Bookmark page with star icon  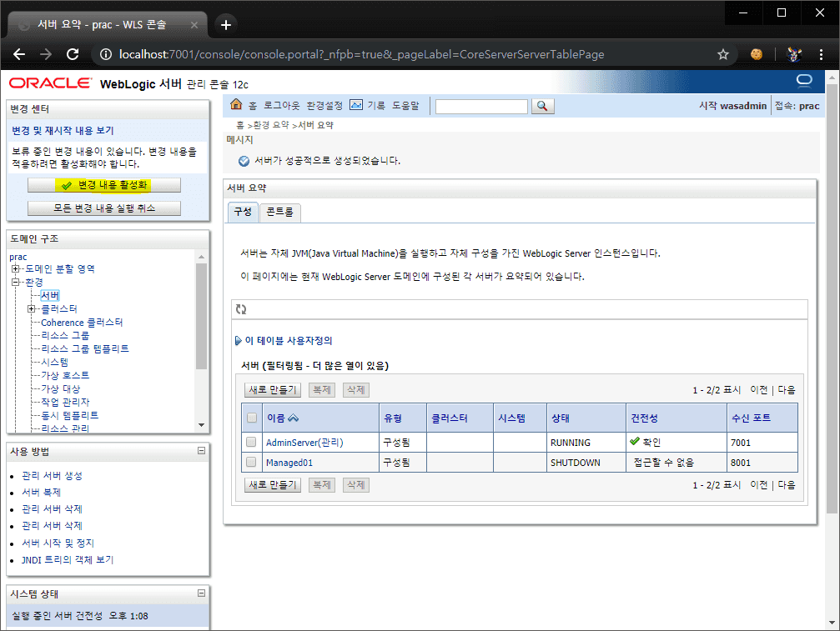(723, 54)
